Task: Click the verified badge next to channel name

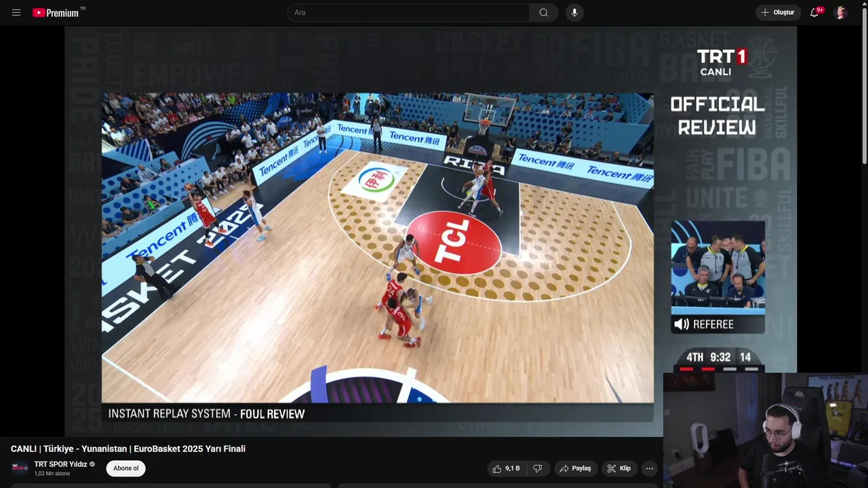Action: tap(92, 464)
